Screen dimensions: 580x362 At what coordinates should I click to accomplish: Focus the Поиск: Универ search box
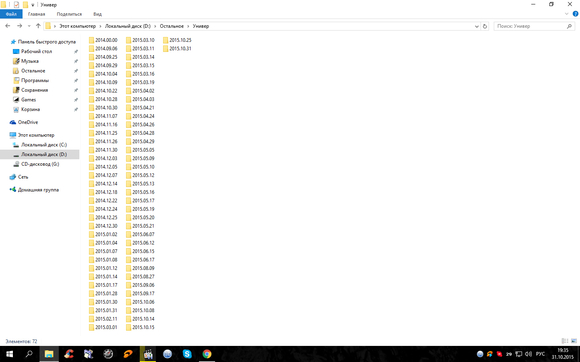point(531,26)
